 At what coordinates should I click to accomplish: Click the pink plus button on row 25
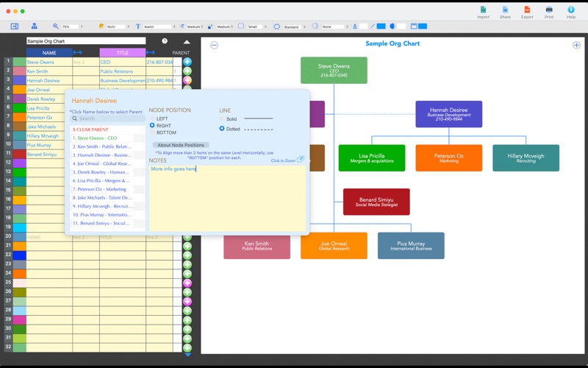[x=187, y=283]
